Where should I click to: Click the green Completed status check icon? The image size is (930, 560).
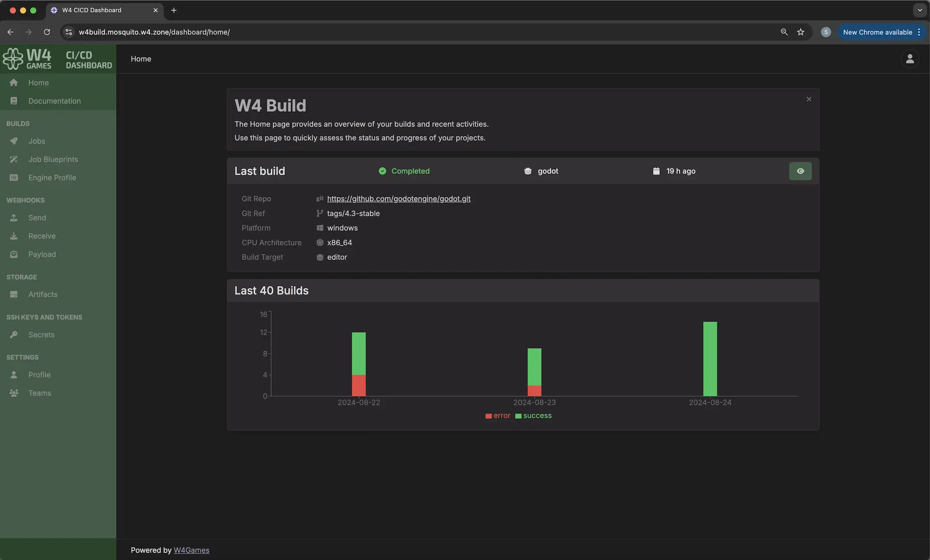pos(382,171)
